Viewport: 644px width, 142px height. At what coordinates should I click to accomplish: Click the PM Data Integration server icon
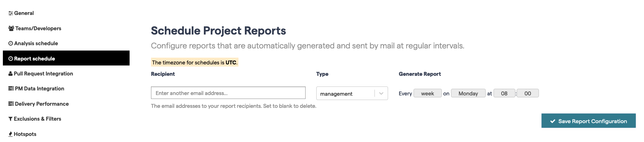[11, 89]
